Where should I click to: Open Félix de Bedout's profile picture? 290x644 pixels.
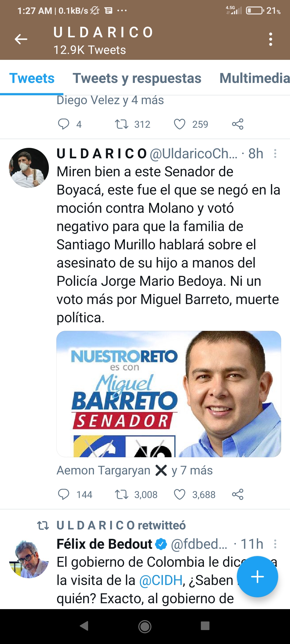click(x=29, y=558)
